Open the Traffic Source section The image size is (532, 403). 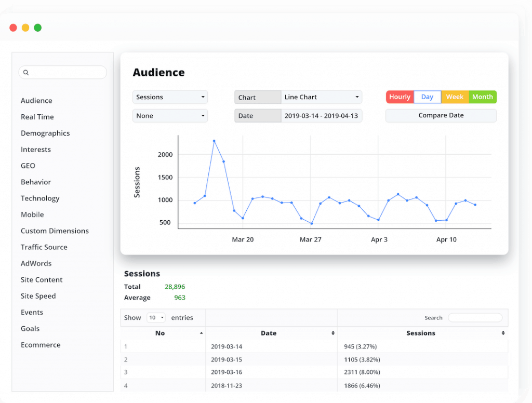(x=44, y=247)
